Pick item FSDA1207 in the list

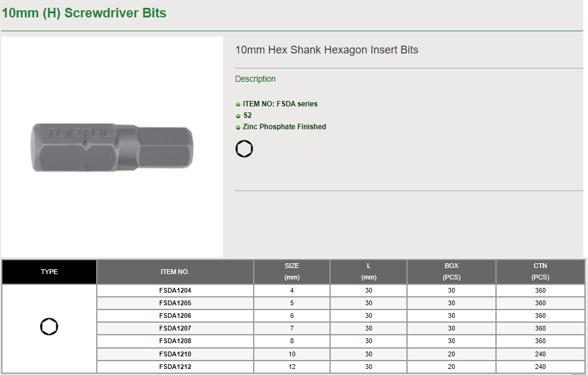tap(175, 328)
